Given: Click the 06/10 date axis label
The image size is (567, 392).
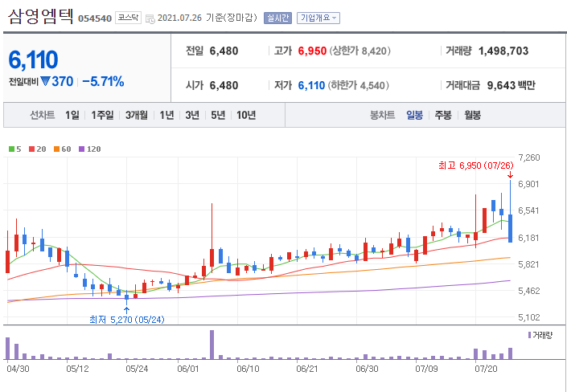Looking at the screenshot, I should 248,369.
